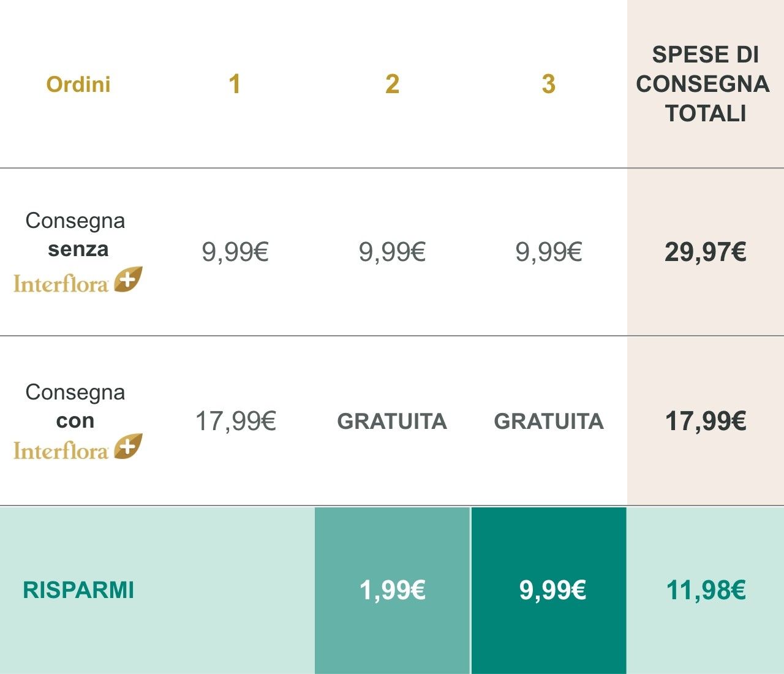Click the Consegna con label text
This screenshot has width=784, height=674.
75,406
